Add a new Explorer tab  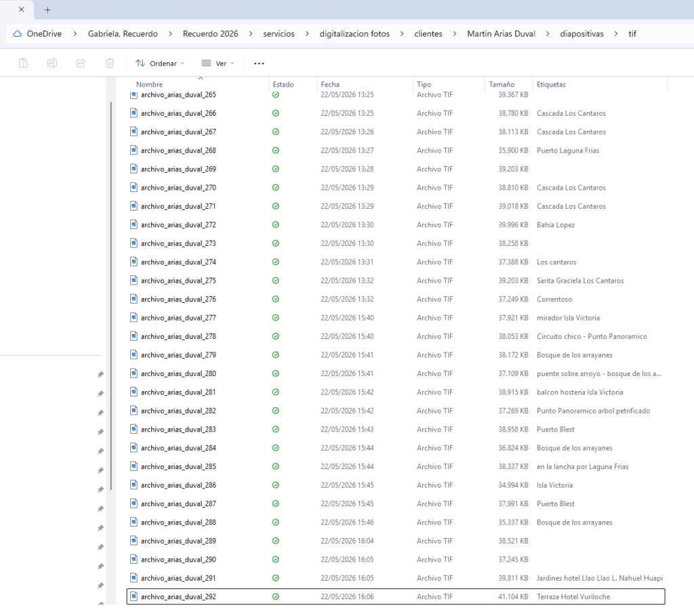[48, 9]
